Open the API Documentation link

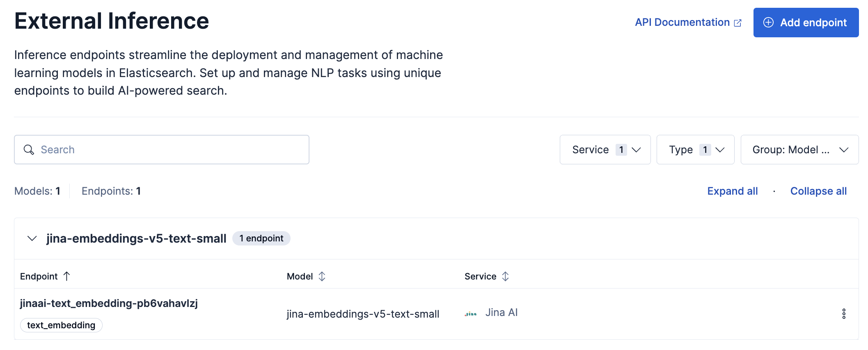pos(688,23)
